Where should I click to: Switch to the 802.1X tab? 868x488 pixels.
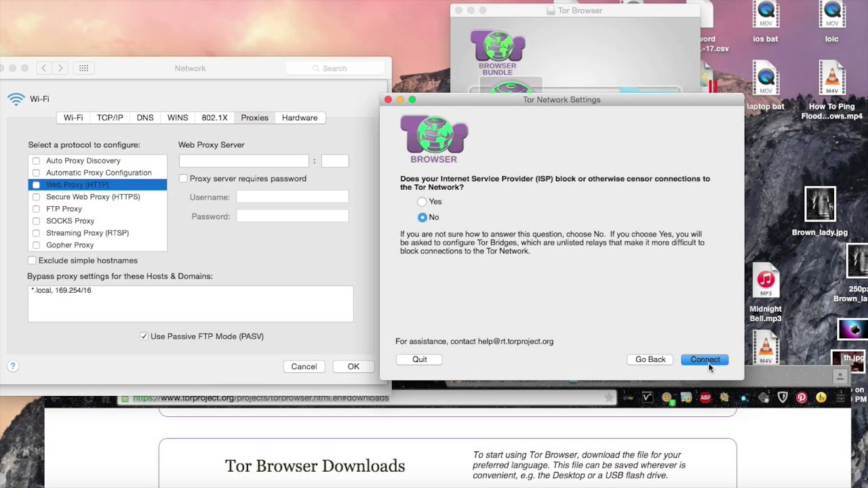click(214, 117)
